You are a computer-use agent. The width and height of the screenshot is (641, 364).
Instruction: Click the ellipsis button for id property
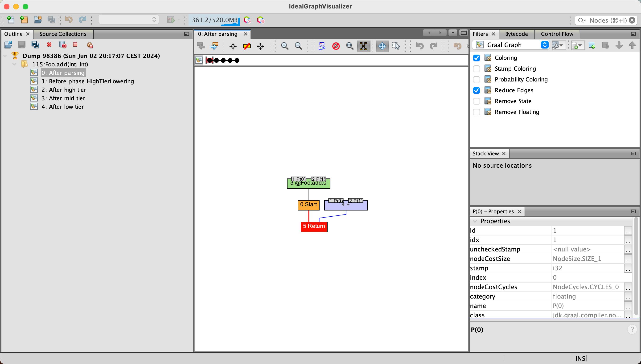[x=628, y=231]
